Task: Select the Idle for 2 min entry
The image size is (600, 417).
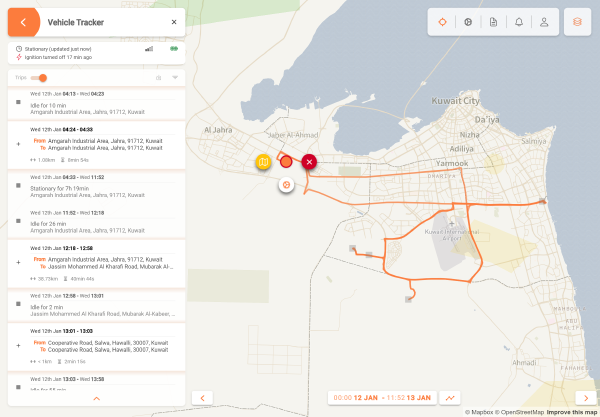Action: click(96, 305)
